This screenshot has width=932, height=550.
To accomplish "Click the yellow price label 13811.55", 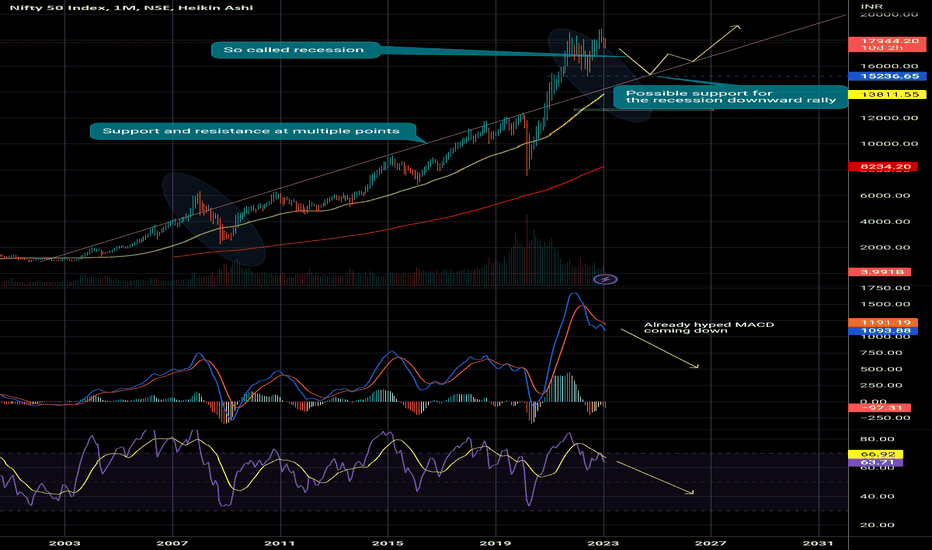I will coord(886,95).
